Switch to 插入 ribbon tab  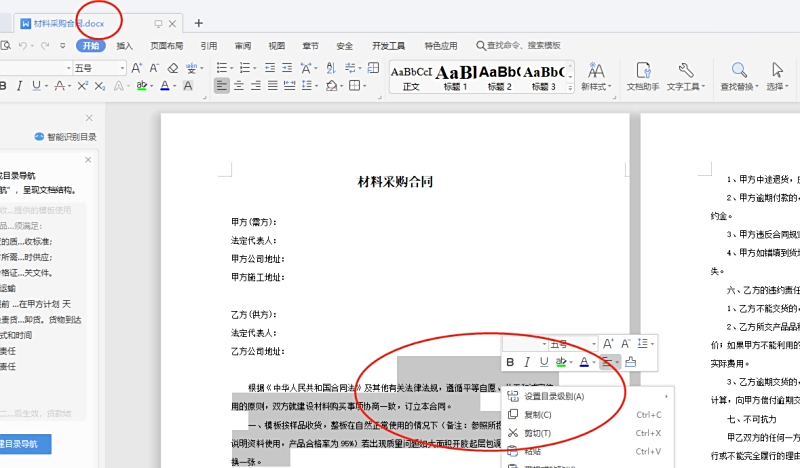tap(124, 46)
